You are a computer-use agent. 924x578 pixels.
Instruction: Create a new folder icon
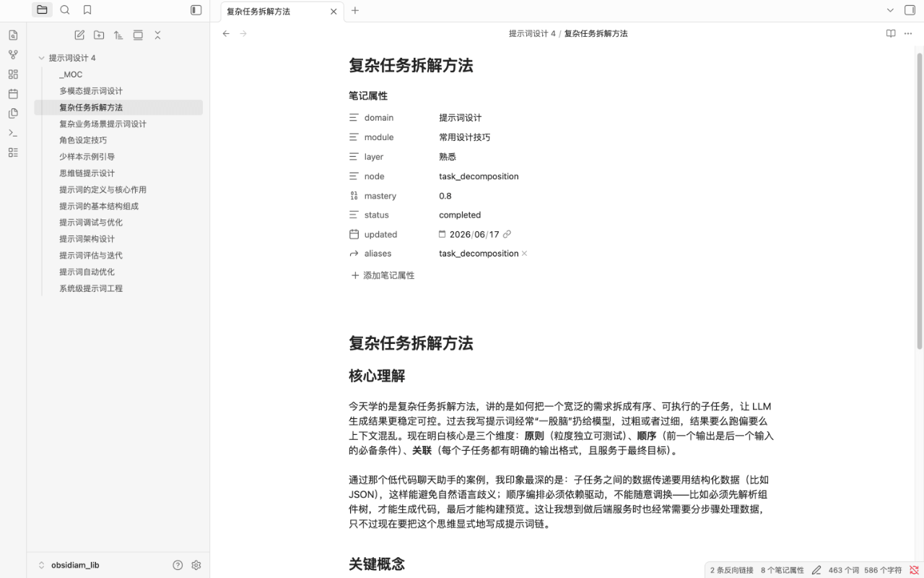[x=99, y=35]
